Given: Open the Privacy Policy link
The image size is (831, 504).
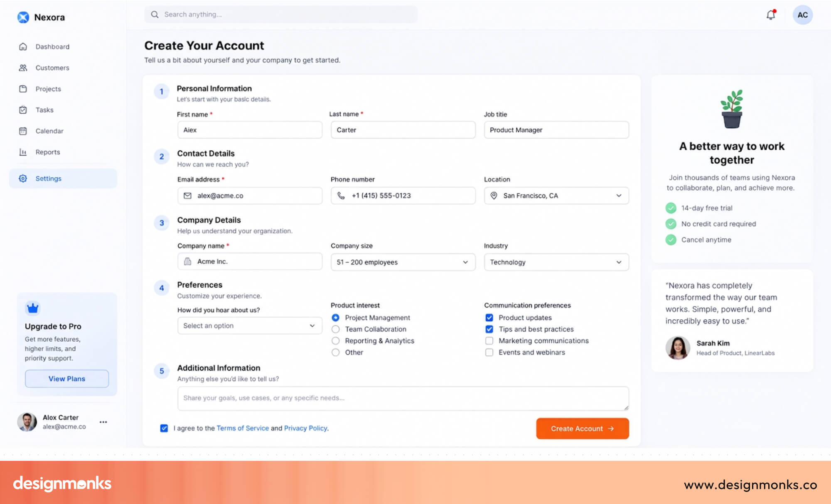Looking at the screenshot, I should (305, 428).
